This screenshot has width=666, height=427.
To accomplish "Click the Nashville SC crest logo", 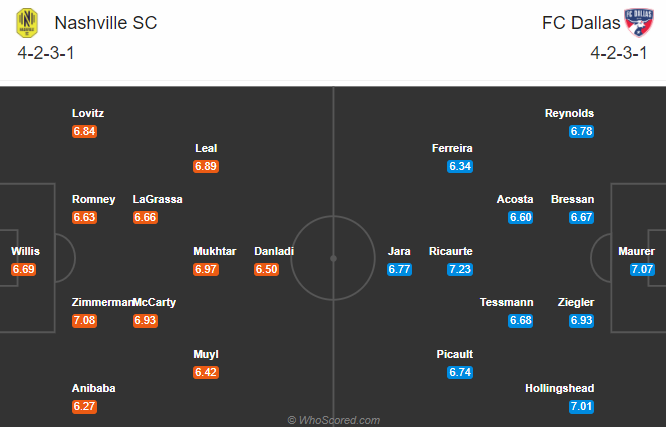I will 27,23.
